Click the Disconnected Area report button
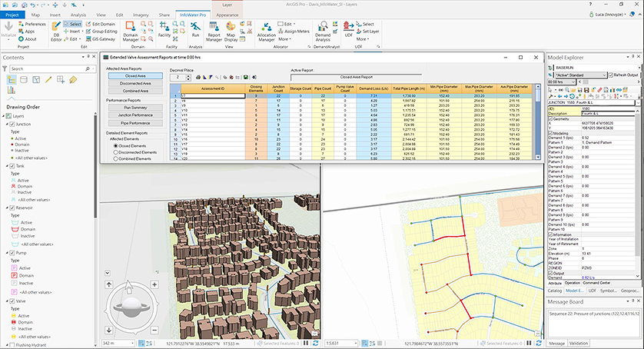Image resolution: width=644 pixels, height=349 pixels. (135, 84)
